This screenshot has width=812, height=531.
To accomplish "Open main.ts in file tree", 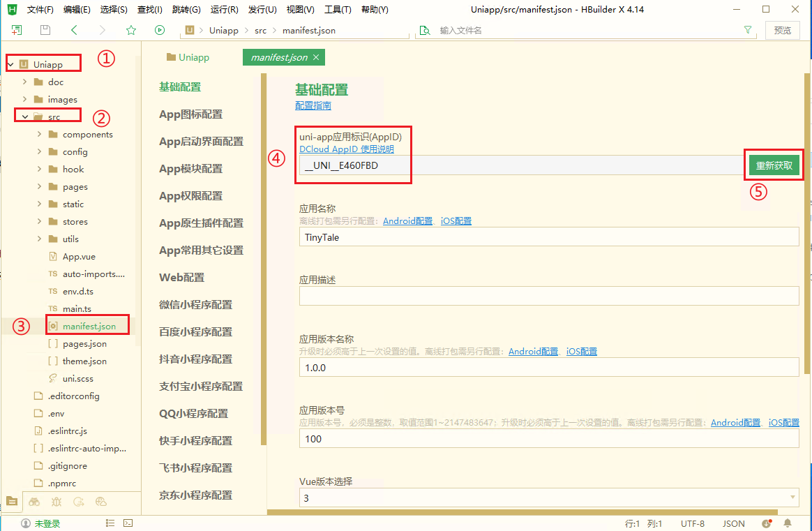I will click(77, 308).
